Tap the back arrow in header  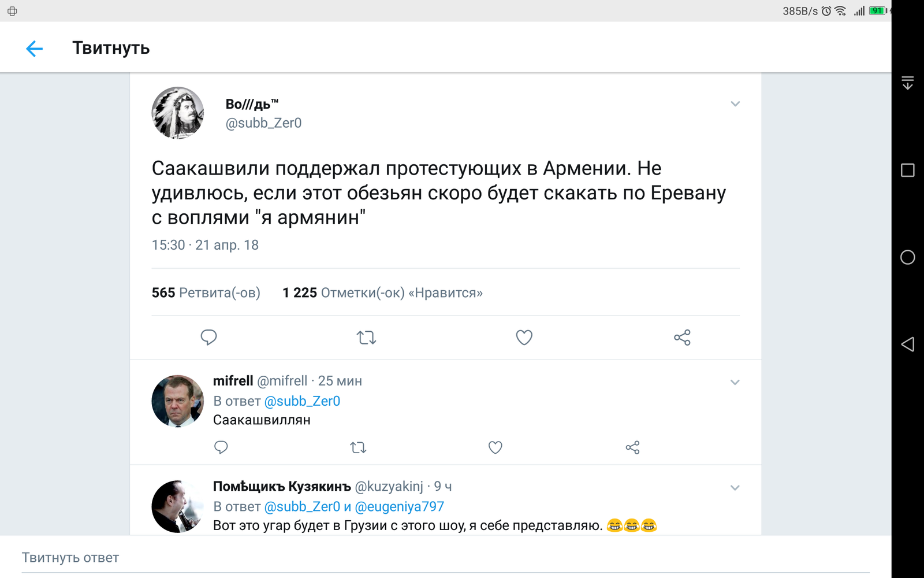35,49
